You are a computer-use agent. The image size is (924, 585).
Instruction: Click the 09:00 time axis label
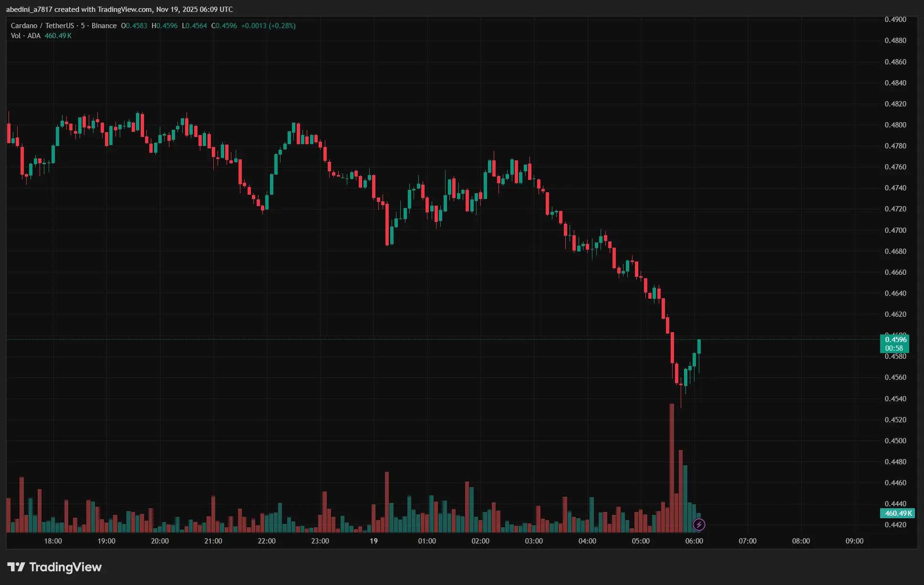[854, 541]
